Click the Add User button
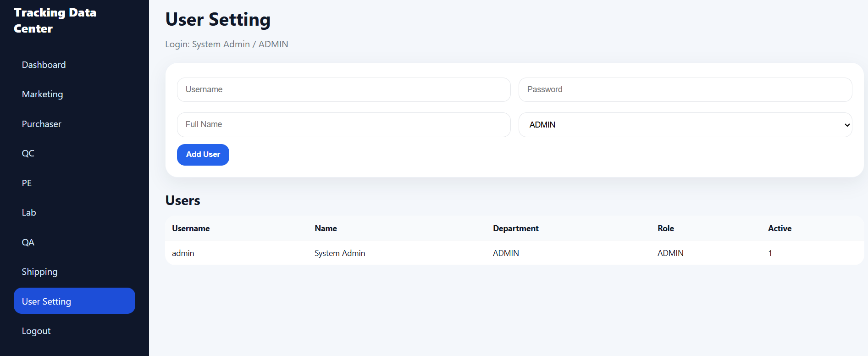 (203, 155)
